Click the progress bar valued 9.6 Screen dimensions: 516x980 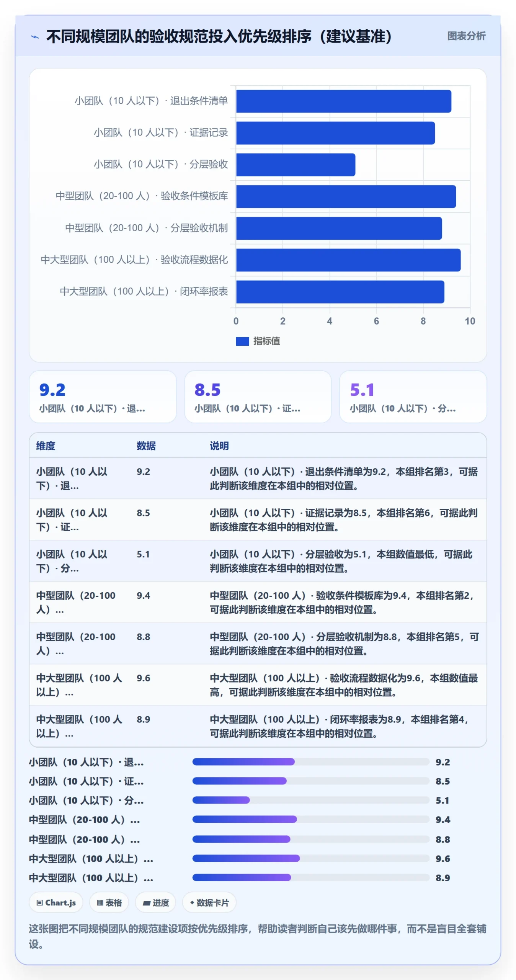click(310, 858)
